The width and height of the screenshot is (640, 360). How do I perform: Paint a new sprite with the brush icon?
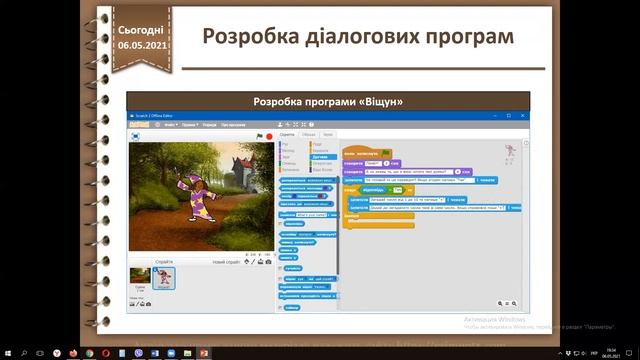point(253,262)
